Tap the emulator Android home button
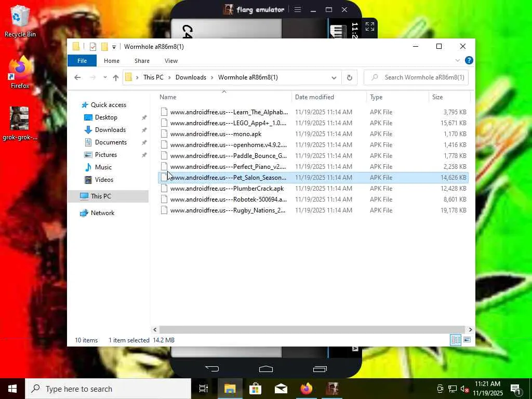The height and width of the screenshot is (399, 532). pos(265,368)
